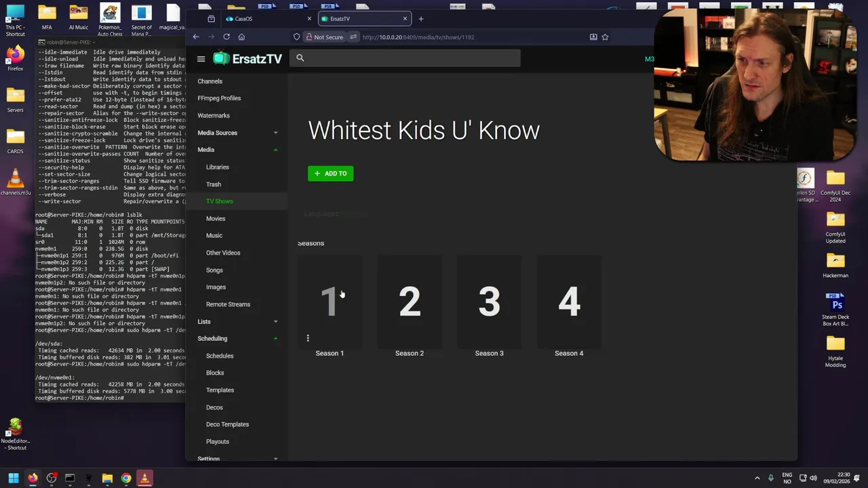Screen dimensions: 868x488
Task: Open the volume control in system tray
Action: (813, 478)
